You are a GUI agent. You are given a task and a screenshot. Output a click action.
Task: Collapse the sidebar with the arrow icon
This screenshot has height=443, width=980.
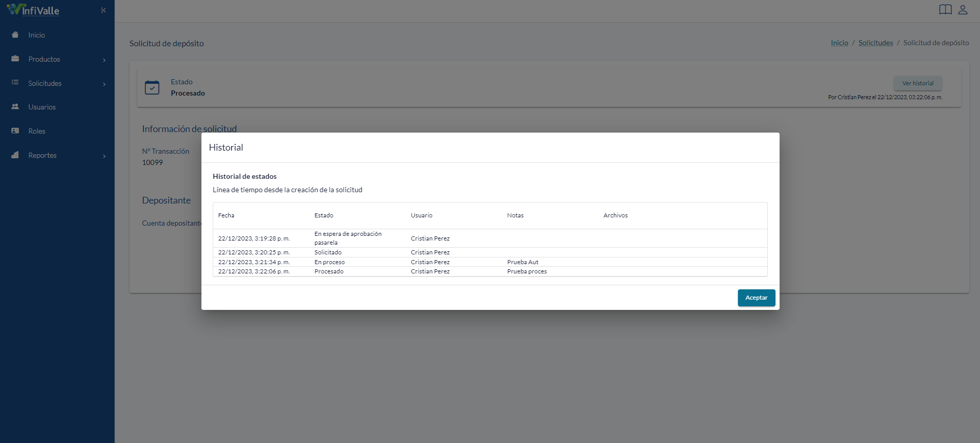(x=103, y=10)
